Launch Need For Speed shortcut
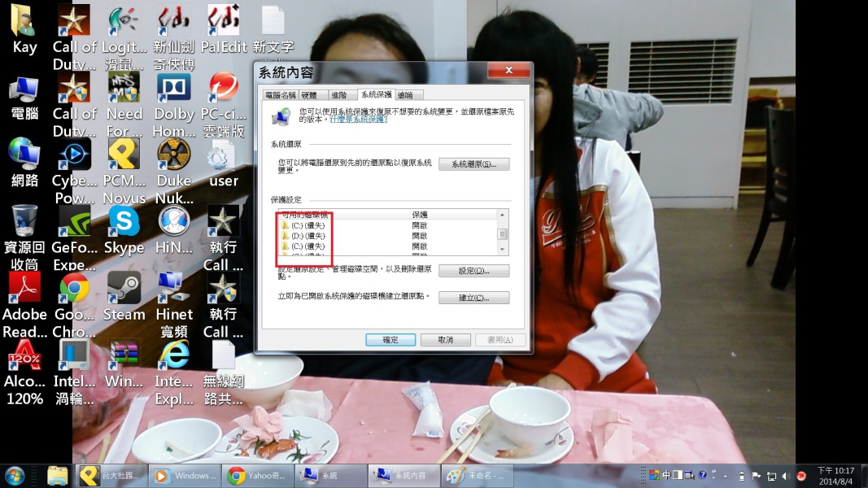868x488 pixels. click(x=124, y=105)
